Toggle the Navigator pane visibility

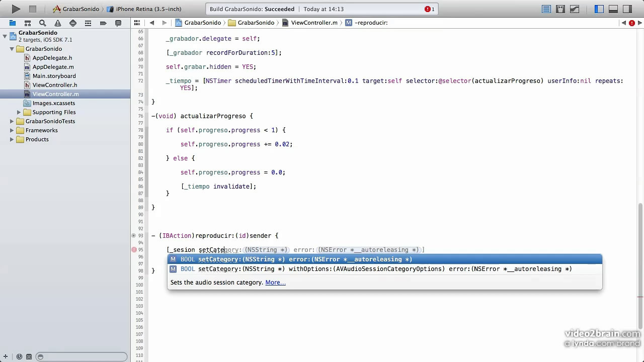pyautogui.click(x=599, y=9)
